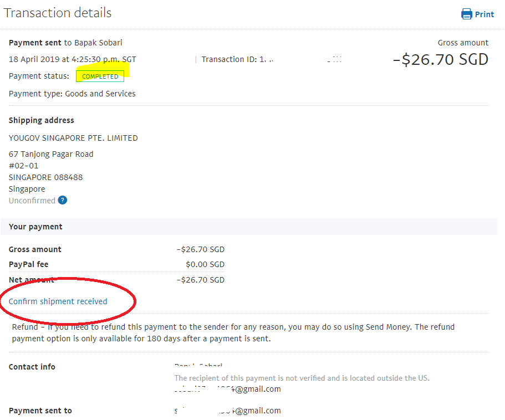The width and height of the screenshot is (505, 420).
Task: Click the YOUGOV SINGAPORE PTE. LIMITED name
Action: [x=73, y=138]
